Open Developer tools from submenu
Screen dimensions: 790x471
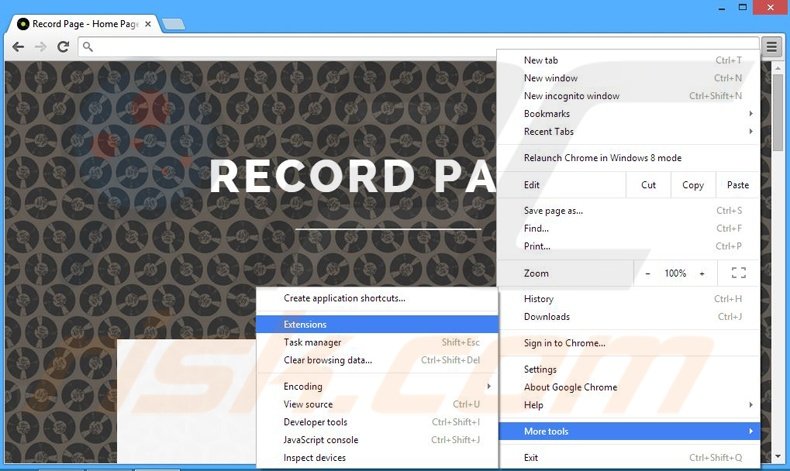tap(377, 422)
